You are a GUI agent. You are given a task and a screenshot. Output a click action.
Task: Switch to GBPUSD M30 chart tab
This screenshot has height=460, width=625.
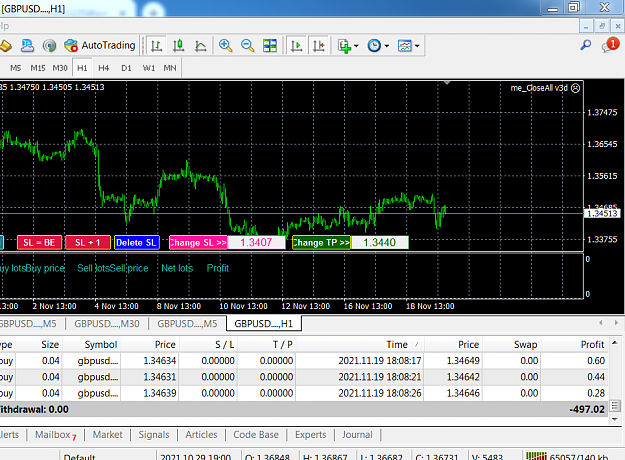coord(107,324)
